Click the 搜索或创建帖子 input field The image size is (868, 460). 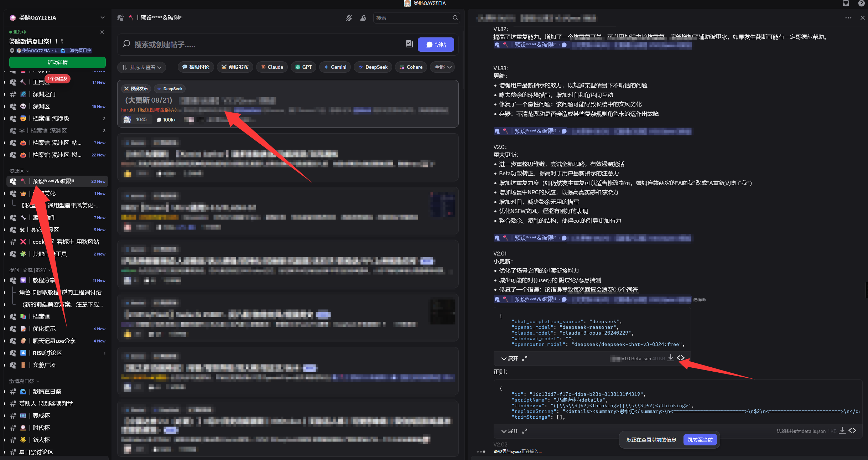click(249, 44)
